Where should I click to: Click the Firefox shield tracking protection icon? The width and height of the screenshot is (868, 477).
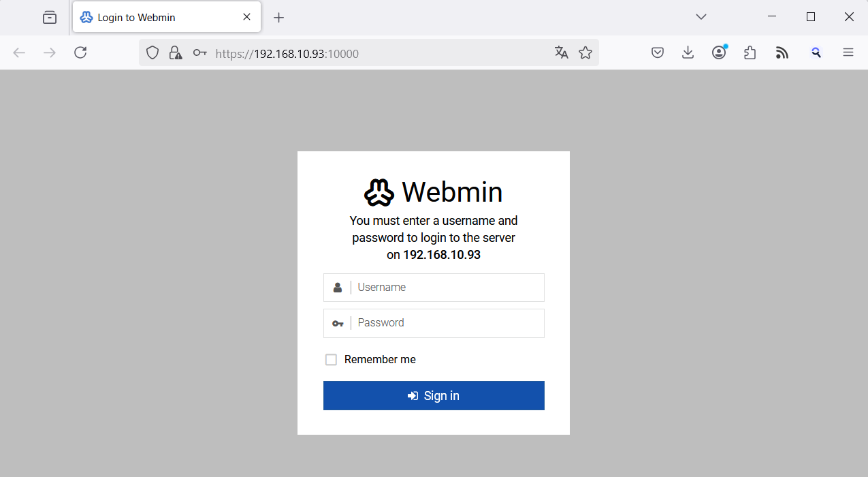click(152, 52)
